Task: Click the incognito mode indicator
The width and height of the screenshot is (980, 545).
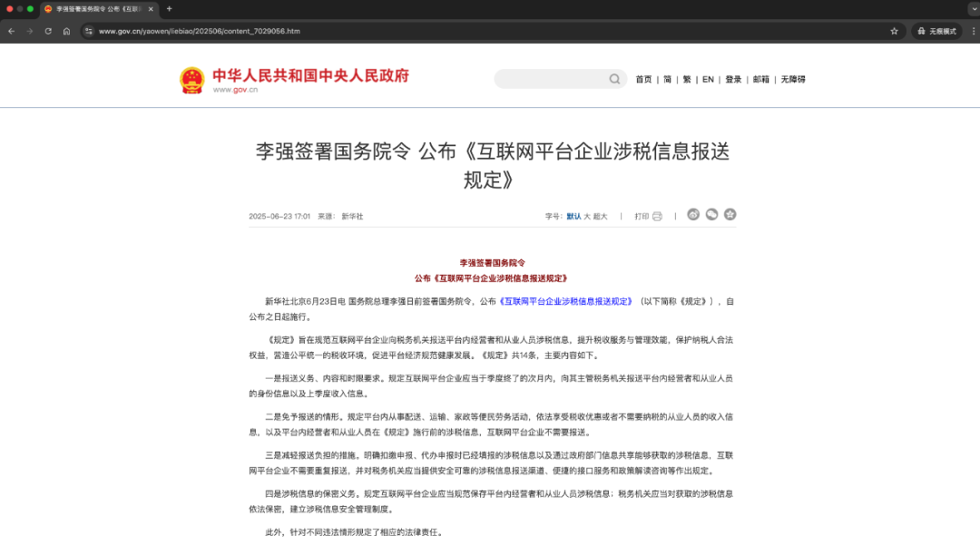Action: click(x=936, y=31)
